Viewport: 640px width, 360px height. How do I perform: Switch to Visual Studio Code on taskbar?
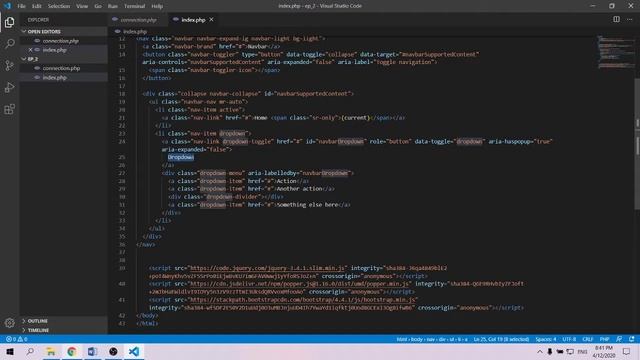point(134,351)
